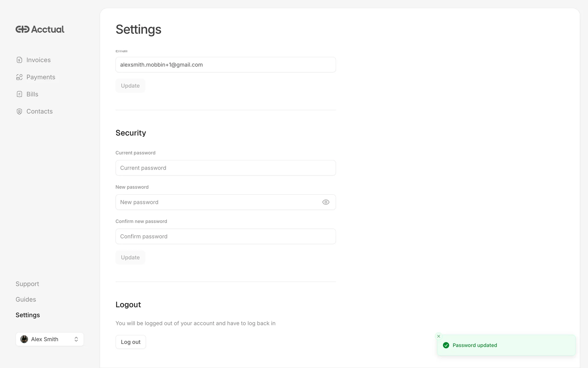Focus the Current password field
The width and height of the screenshot is (588, 368).
(225, 168)
